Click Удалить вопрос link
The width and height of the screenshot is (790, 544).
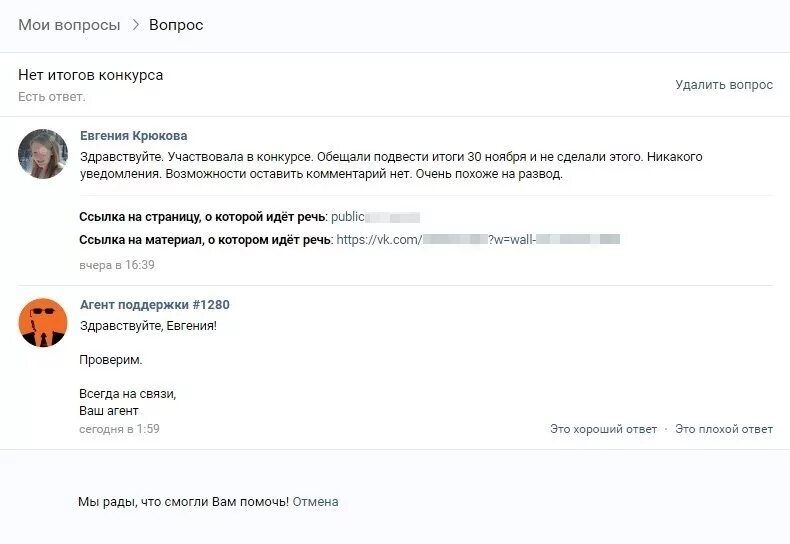(723, 85)
